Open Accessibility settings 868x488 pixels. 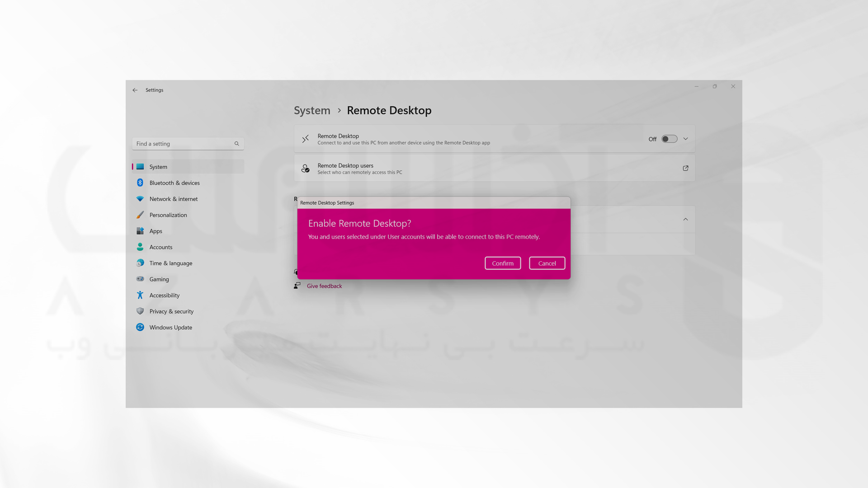coord(164,294)
